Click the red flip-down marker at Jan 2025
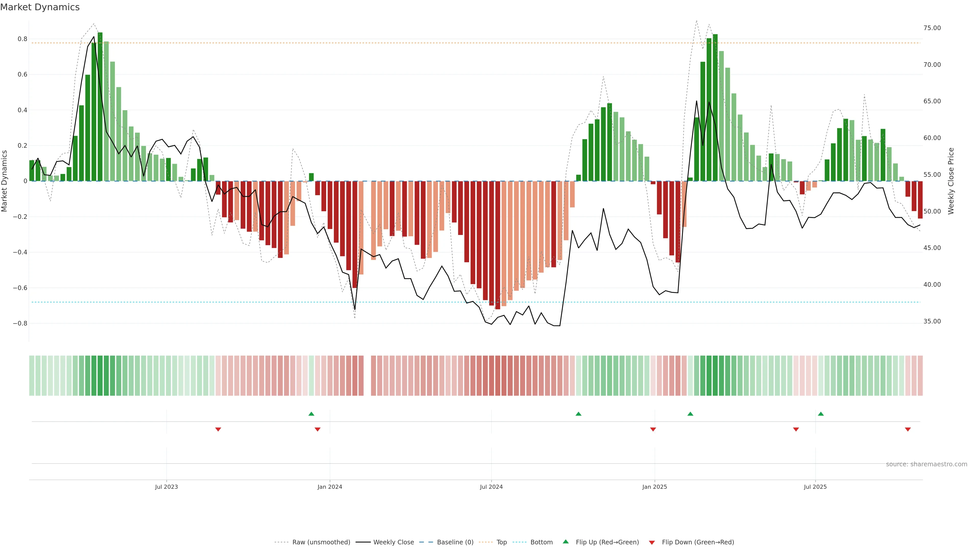 (x=653, y=429)
